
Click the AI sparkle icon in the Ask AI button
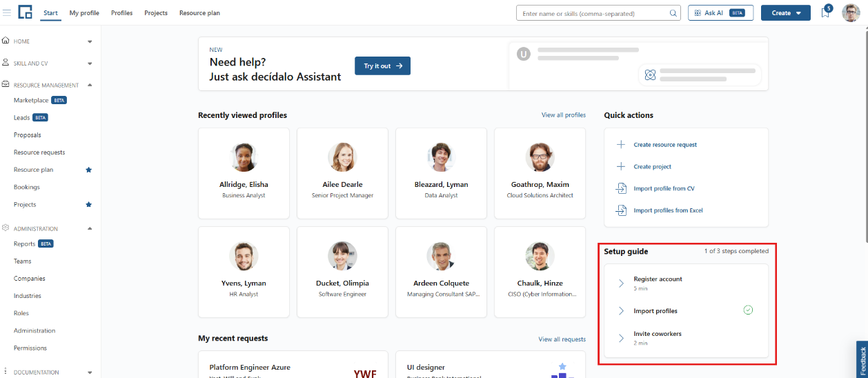pos(698,13)
